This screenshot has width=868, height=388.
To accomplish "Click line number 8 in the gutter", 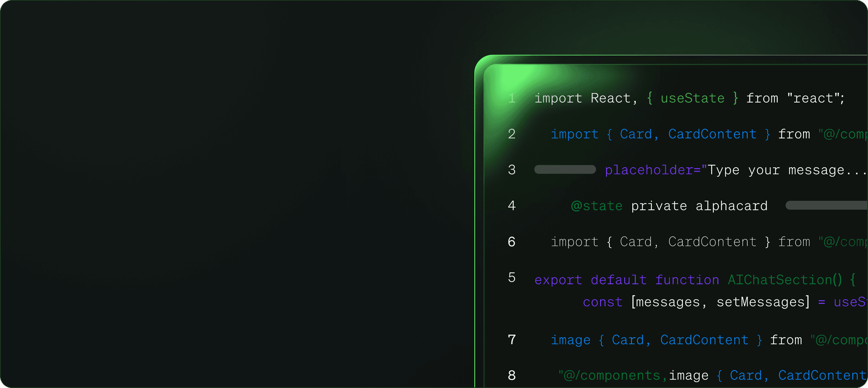I will coord(512,375).
